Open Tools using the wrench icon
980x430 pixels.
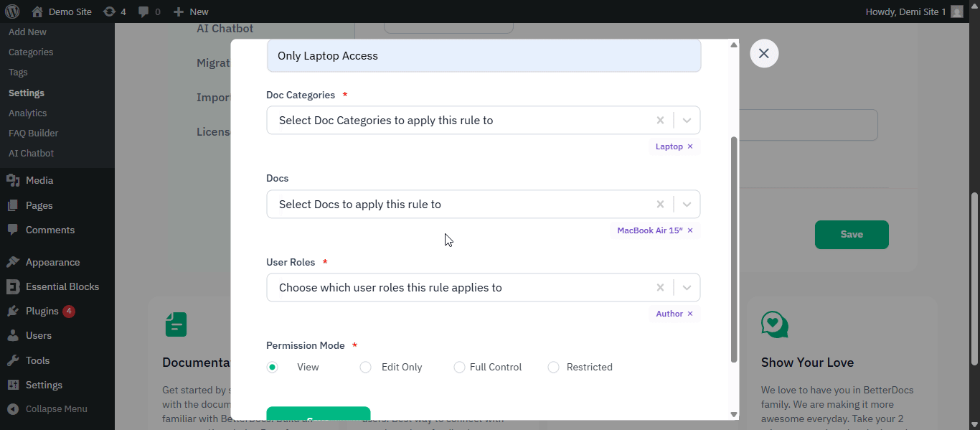[14, 360]
